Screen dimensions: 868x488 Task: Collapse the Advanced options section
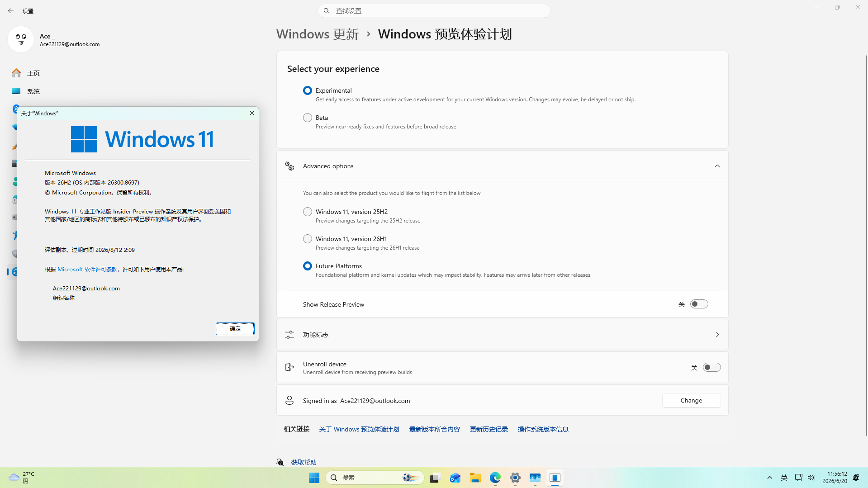click(x=717, y=166)
